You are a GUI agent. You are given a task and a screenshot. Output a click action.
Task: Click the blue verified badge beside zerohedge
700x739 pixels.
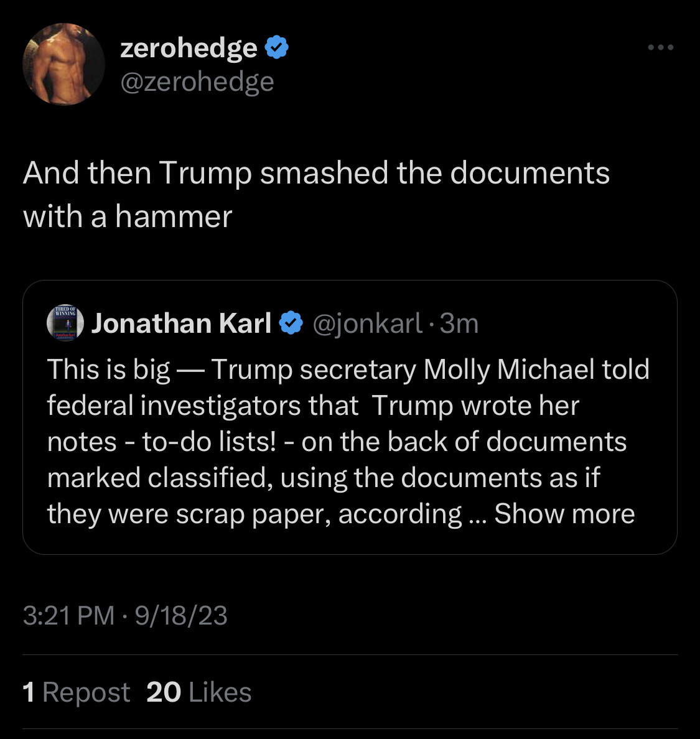pyautogui.click(x=277, y=48)
